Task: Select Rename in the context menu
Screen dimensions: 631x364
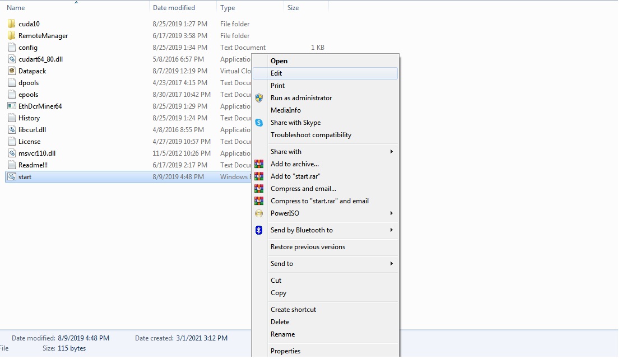Action: 325,334
